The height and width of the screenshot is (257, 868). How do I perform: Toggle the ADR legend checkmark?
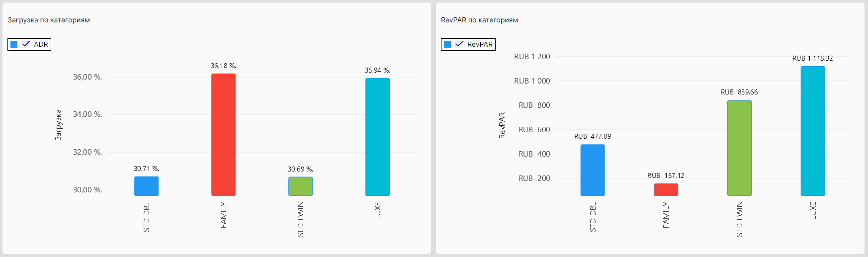[x=26, y=44]
